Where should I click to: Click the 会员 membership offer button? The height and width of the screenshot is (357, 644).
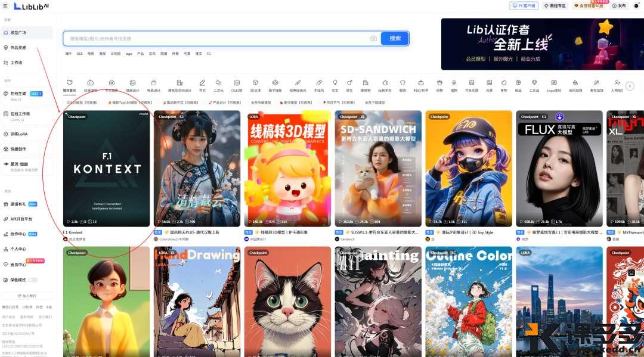pos(589,6)
